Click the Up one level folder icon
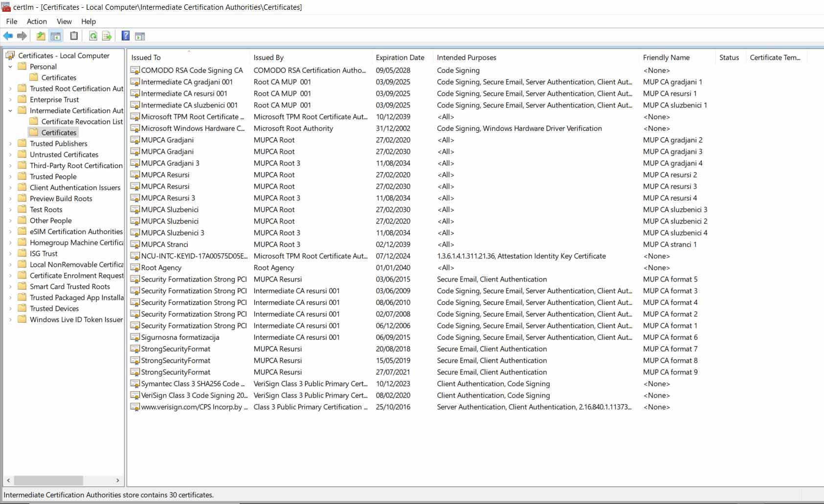The width and height of the screenshot is (824, 504). 41,36
